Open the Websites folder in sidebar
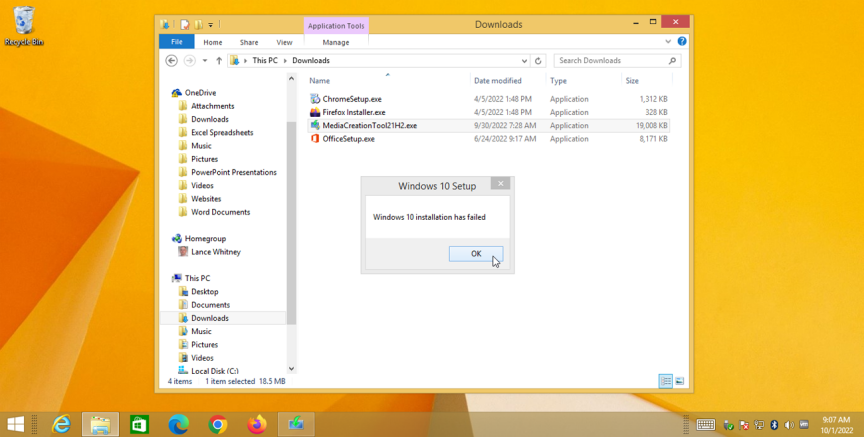The height and width of the screenshot is (437, 864). pyautogui.click(x=206, y=198)
